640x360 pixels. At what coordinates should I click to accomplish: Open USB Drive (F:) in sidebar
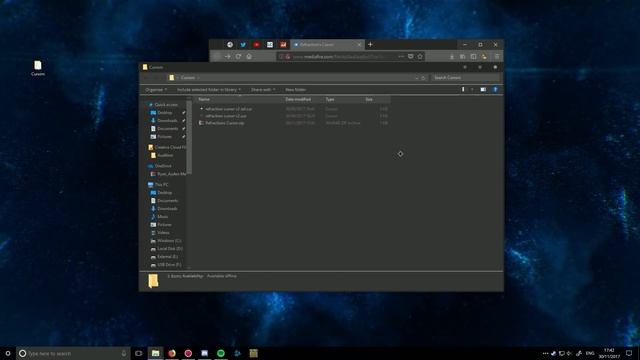click(x=166, y=265)
